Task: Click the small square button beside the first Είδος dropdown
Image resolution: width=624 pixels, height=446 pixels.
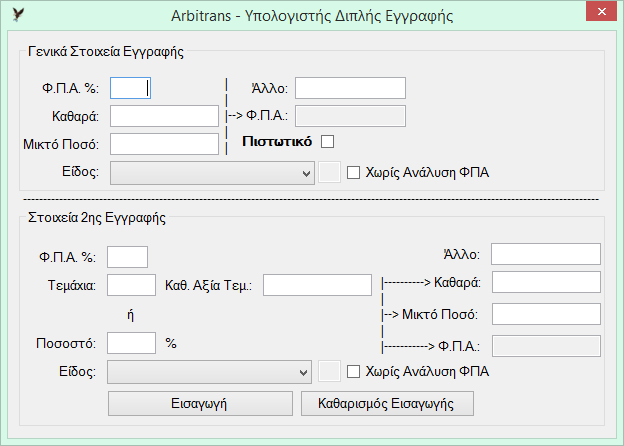Action: coord(329,172)
